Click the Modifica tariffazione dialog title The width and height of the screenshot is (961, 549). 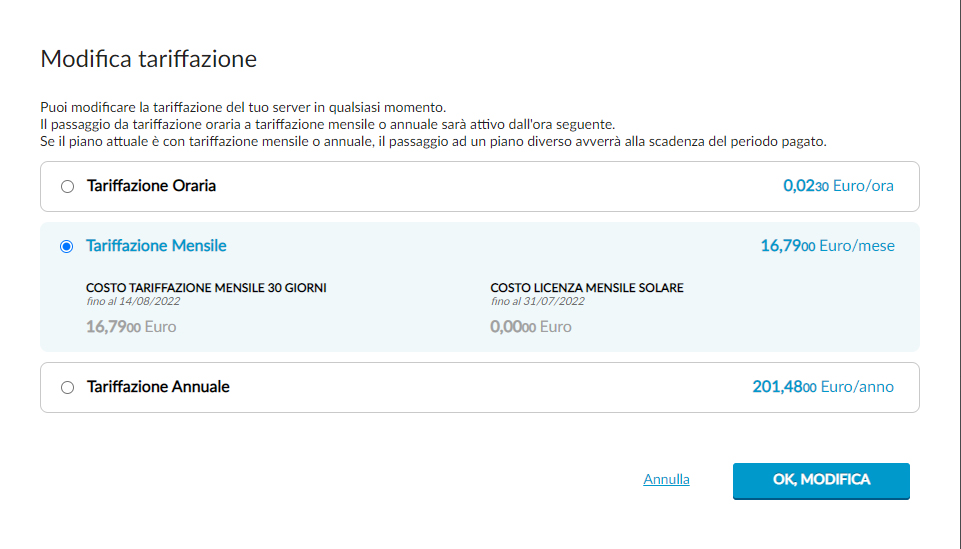pyautogui.click(x=148, y=59)
